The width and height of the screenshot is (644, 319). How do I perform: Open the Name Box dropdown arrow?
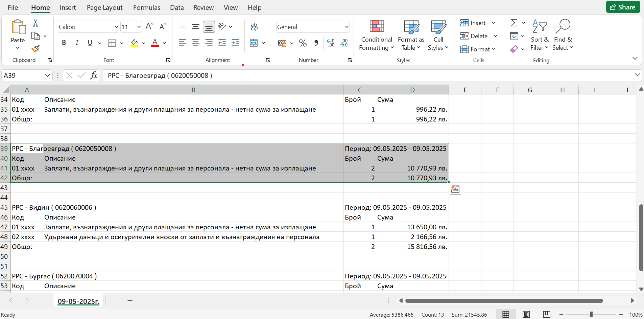pyautogui.click(x=47, y=75)
